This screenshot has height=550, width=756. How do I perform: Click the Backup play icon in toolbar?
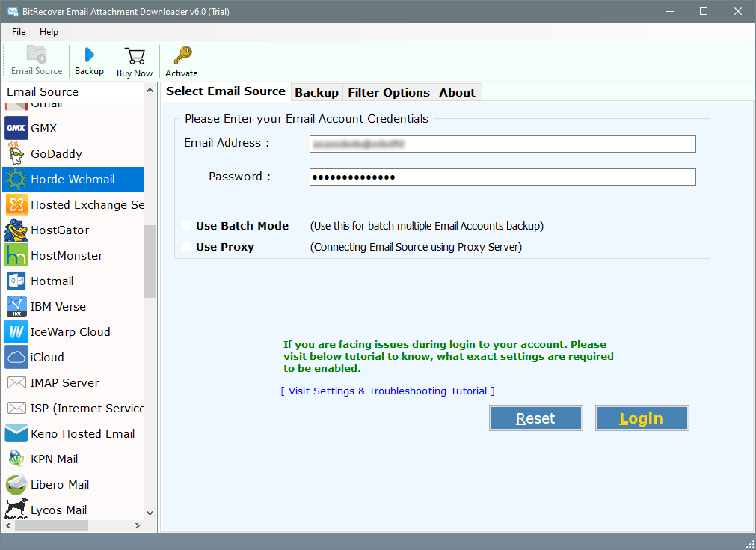89,55
